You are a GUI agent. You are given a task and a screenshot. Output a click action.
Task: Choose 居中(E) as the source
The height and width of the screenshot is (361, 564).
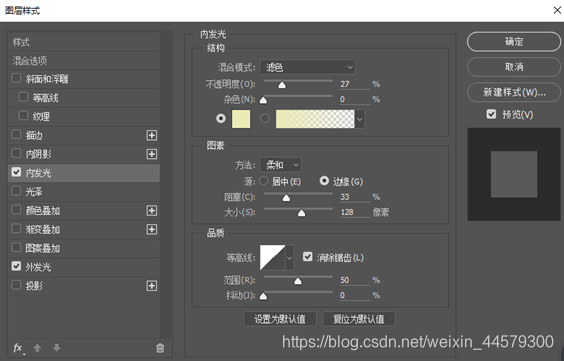click(x=264, y=181)
